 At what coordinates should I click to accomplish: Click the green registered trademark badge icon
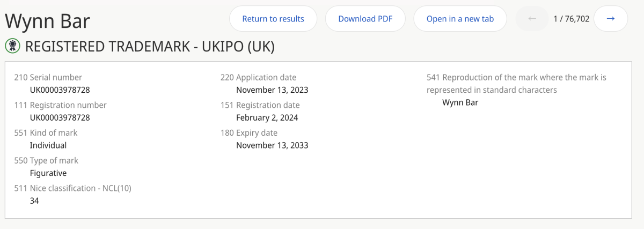[x=12, y=47]
